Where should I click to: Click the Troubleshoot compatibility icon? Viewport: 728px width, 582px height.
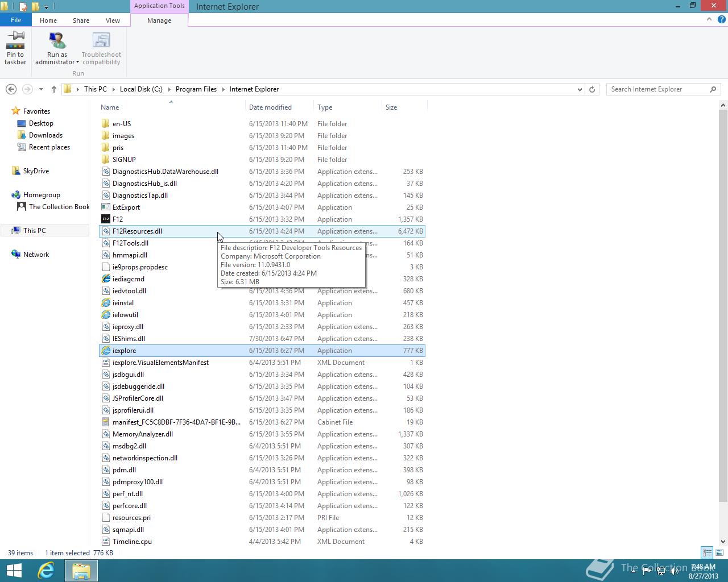(x=101, y=40)
